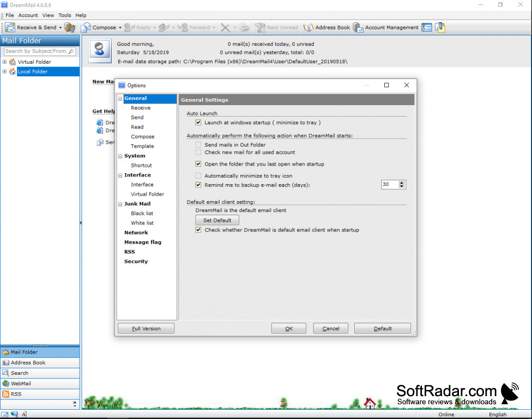
Task: Enable Automatically minimize to tray icon
Action: pyautogui.click(x=198, y=176)
